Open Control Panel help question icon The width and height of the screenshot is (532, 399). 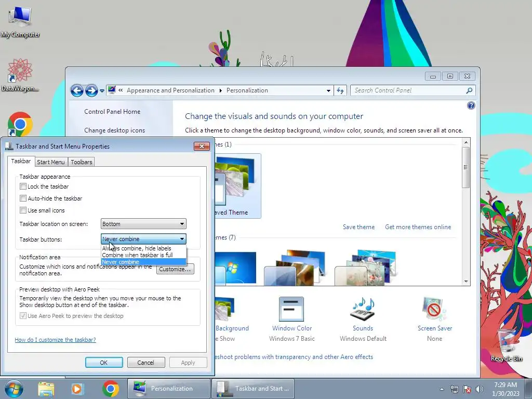(x=471, y=105)
